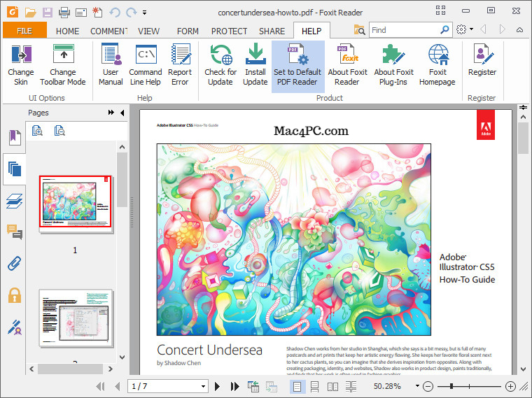The image size is (532, 398).
Task: Set to Default PDF Reader
Action: [298, 66]
